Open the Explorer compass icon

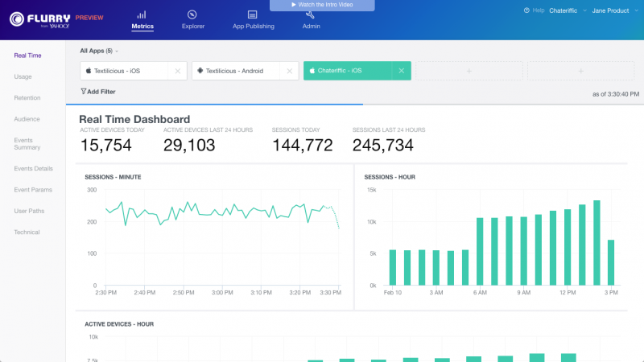pyautogui.click(x=192, y=14)
